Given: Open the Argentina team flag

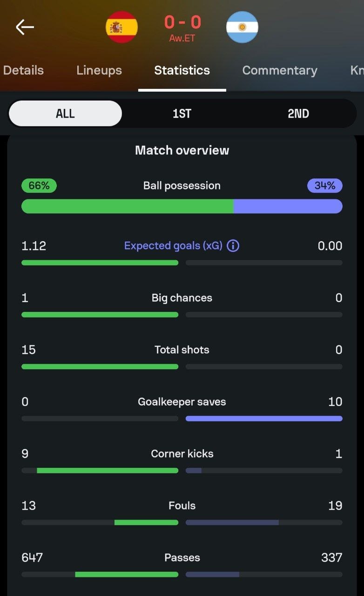Looking at the screenshot, I should pos(242,27).
